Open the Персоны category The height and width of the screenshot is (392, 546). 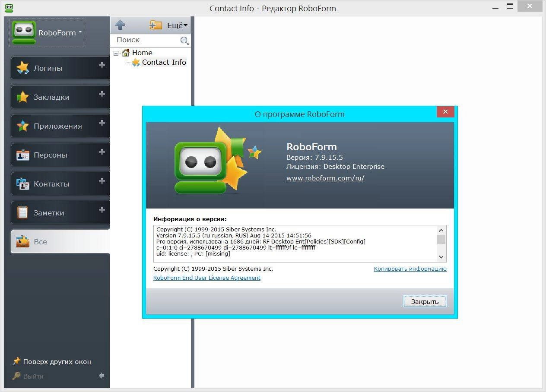coord(60,155)
